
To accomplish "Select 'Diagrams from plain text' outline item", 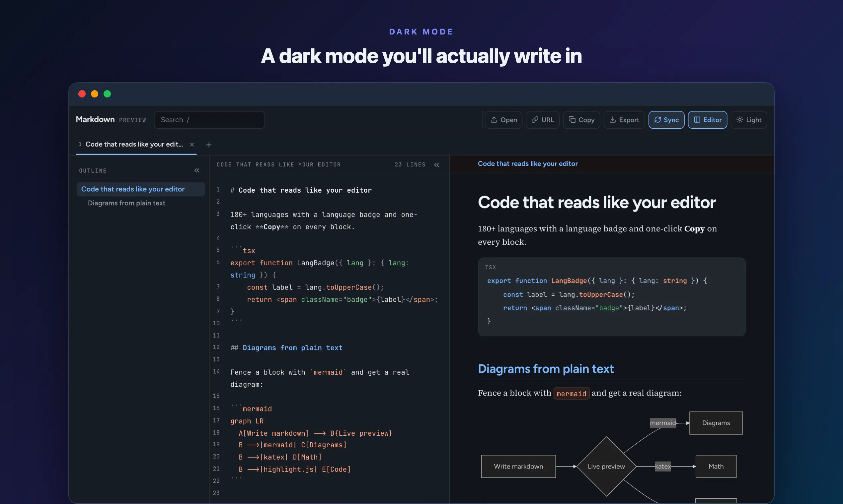I will pyautogui.click(x=126, y=203).
